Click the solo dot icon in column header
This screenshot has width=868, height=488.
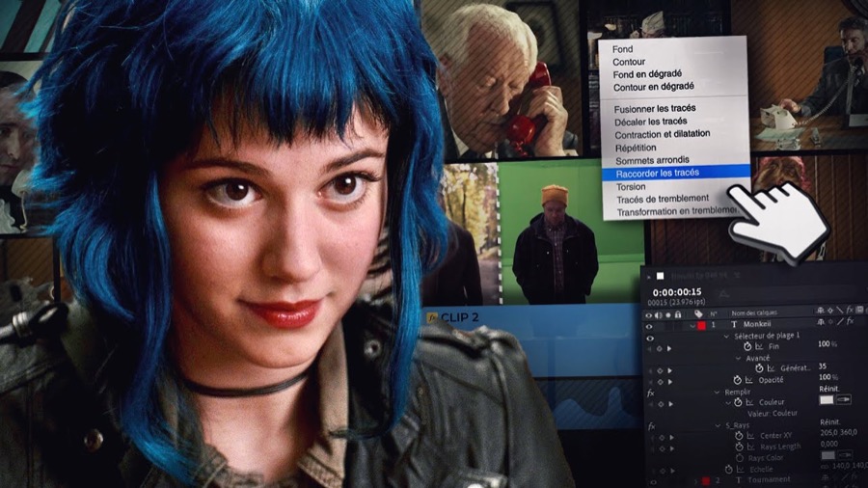click(668, 314)
